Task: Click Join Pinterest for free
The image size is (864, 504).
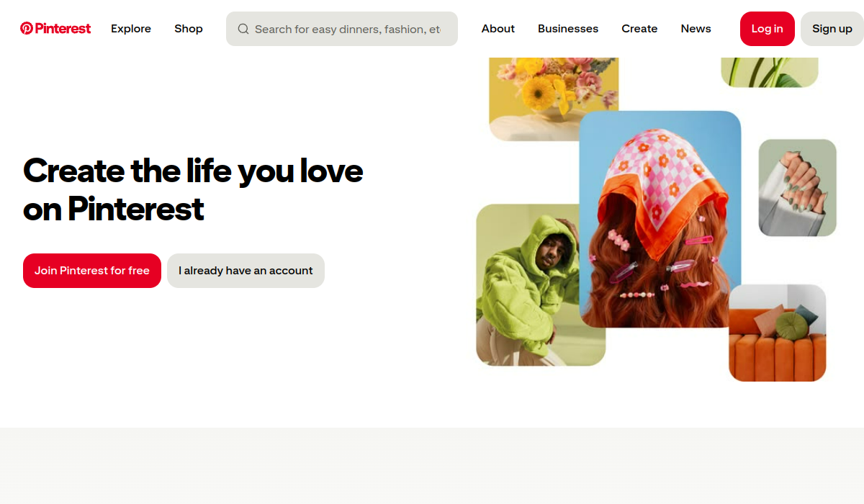Action: coord(92,271)
